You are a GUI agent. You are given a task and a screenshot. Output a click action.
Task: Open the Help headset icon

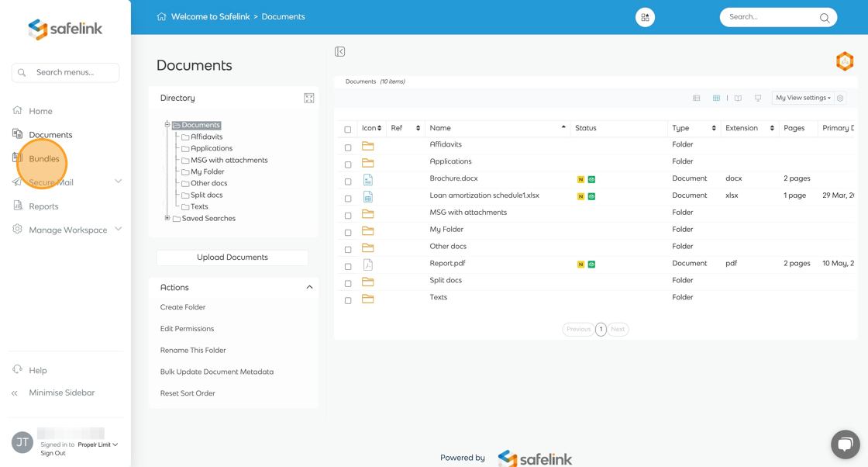pyautogui.click(x=17, y=369)
